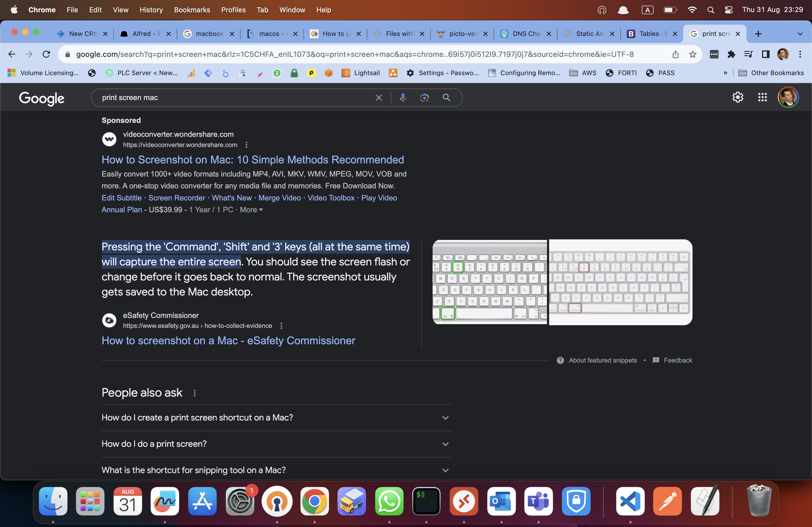This screenshot has width=812, height=527.
Task: Click the Wi-Fi status icon
Action: tap(692, 10)
